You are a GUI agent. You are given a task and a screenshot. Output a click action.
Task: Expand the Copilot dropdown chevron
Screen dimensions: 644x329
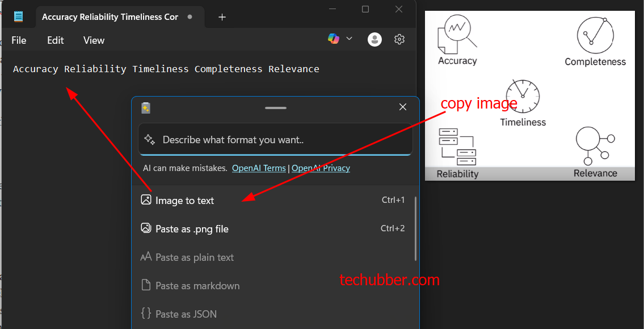coord(350,39)
